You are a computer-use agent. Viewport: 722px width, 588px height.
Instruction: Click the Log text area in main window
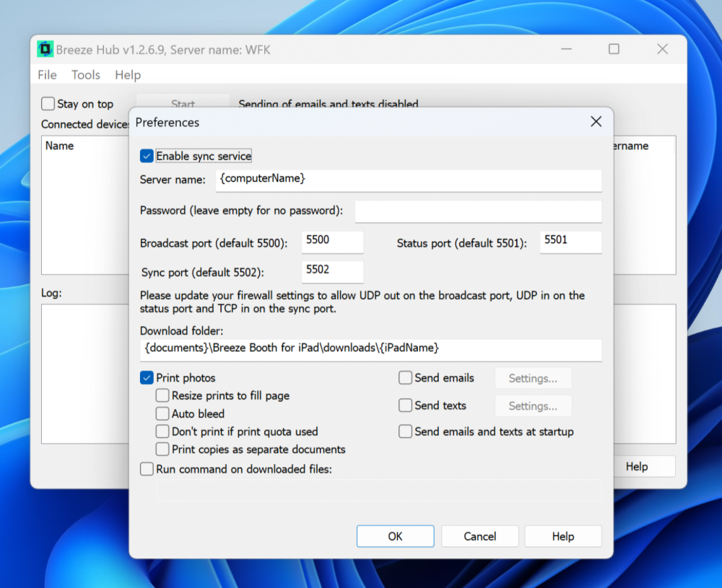84,374
